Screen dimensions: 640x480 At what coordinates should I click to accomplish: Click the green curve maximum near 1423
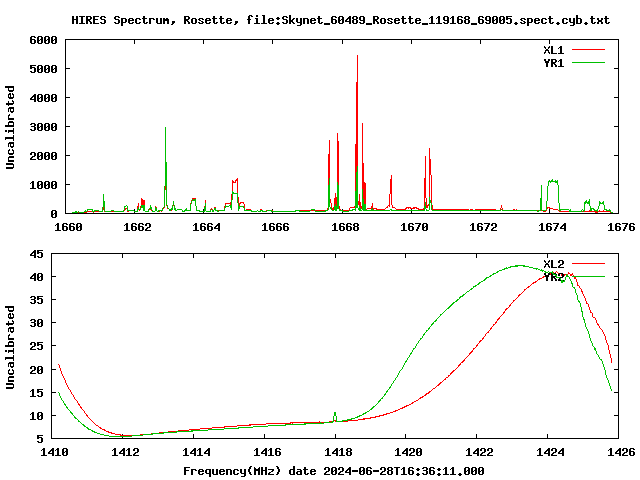click(519, 265)
